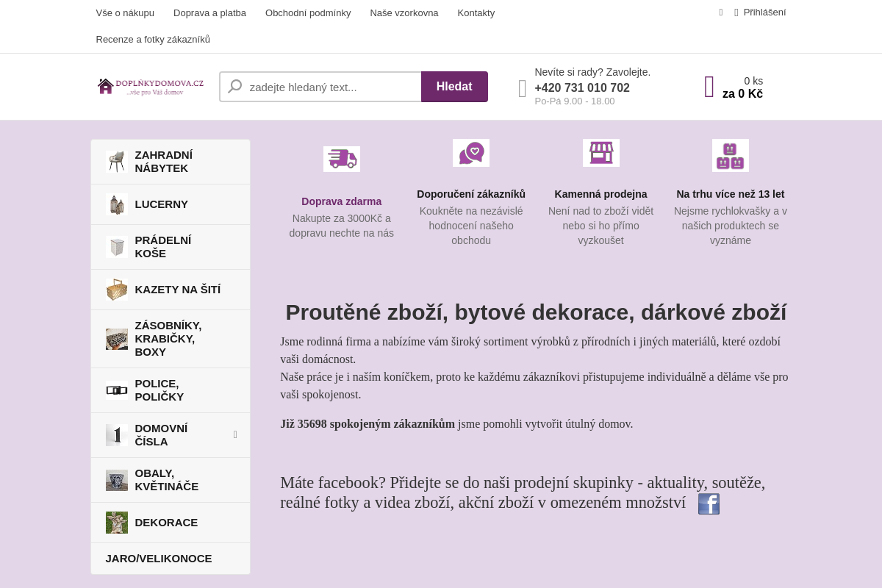
Task: Click the sewing box icon for KAZETY NA ŠITÍ
Action: [x=116, y=289]
